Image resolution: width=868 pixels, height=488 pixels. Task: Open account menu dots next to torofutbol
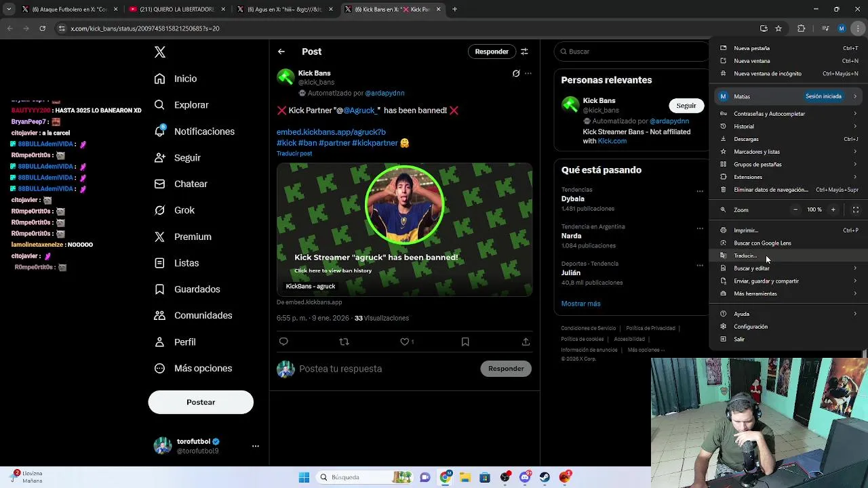tap(256, 446)
